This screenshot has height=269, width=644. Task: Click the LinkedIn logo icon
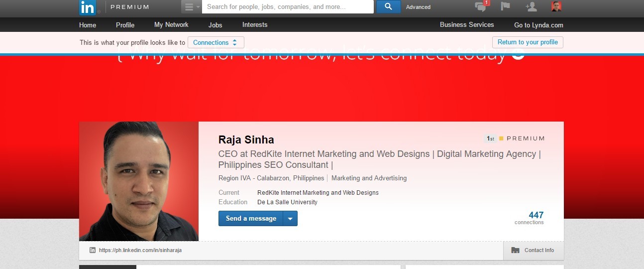pyautogui.click(x=88, y=7)
